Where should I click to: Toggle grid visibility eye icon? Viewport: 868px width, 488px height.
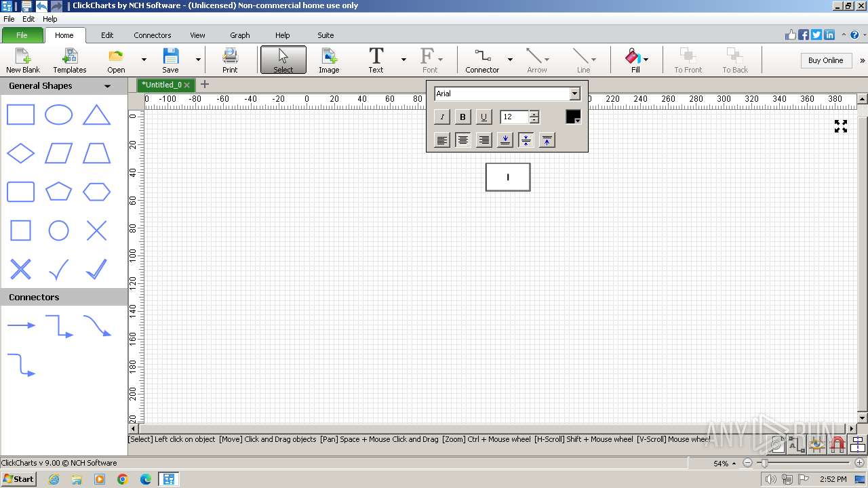click(816, 445)
